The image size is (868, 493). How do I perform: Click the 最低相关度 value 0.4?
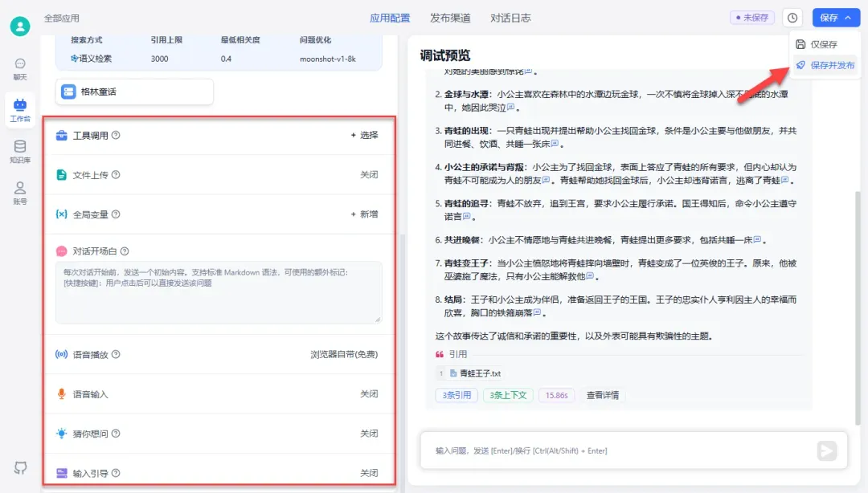coord(226,59)
